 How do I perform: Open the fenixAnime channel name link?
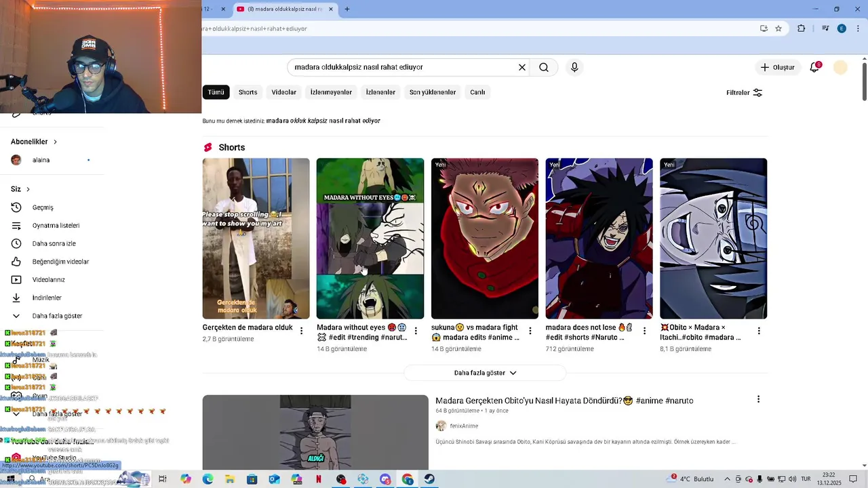coord(464,426)
